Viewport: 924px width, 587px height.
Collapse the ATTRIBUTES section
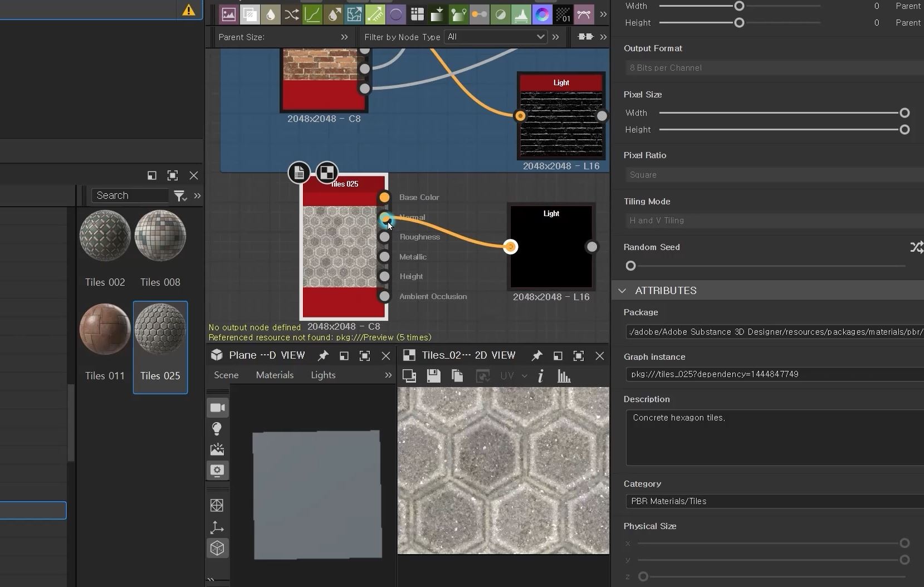coord(622,290)
